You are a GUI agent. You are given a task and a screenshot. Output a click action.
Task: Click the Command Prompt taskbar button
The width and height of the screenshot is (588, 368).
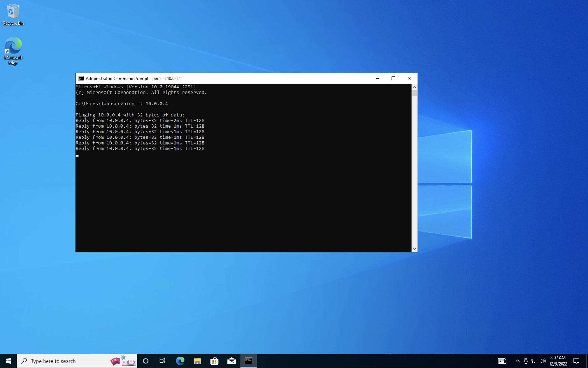coord(248,361)
